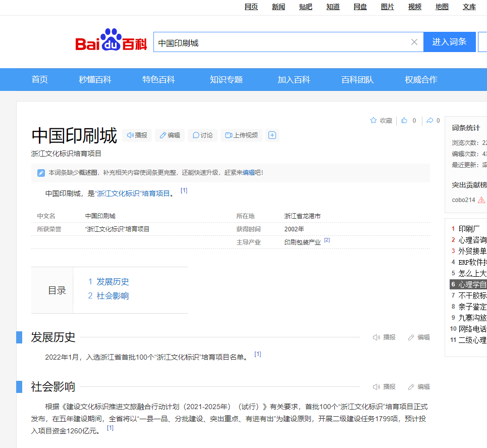
Task: Open 讨论 discussion button beside the title
Action: pos(202,135)
